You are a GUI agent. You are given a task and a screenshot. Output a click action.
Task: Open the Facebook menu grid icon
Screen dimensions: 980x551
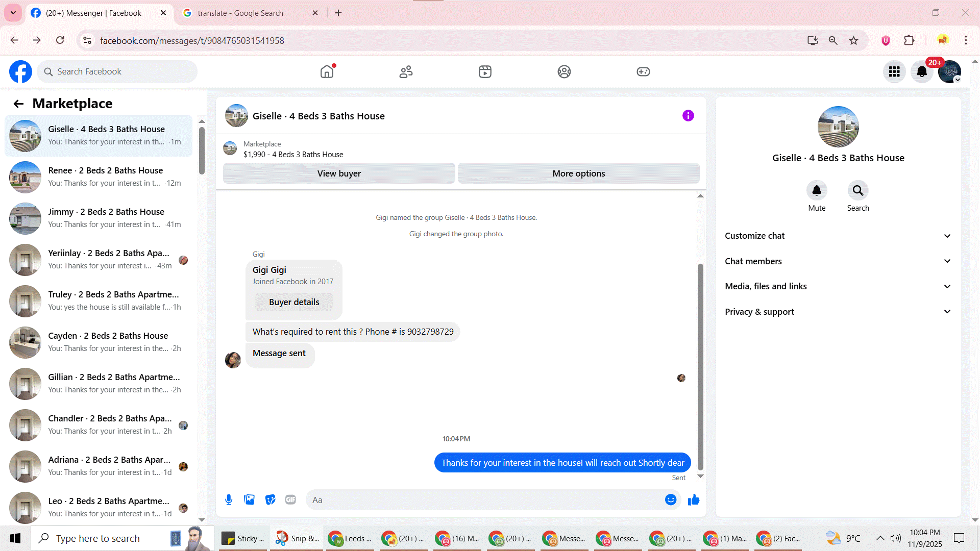(x=894, y=71)
